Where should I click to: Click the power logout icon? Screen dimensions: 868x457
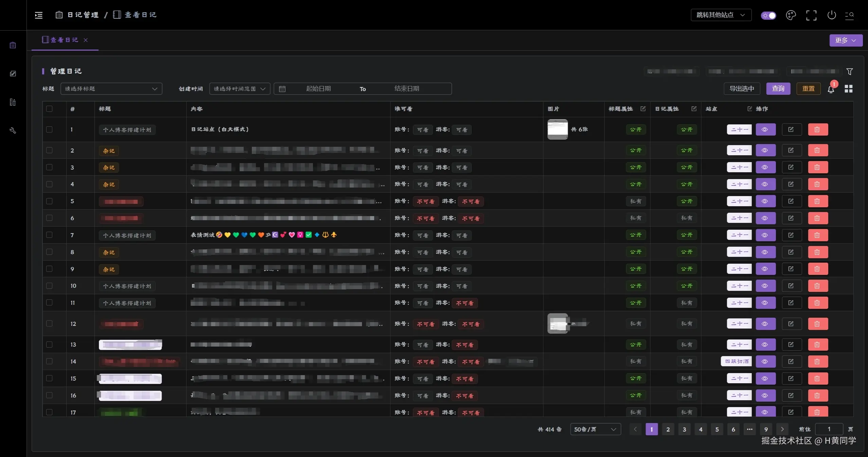pyautogui.click(x=832, y=15)
